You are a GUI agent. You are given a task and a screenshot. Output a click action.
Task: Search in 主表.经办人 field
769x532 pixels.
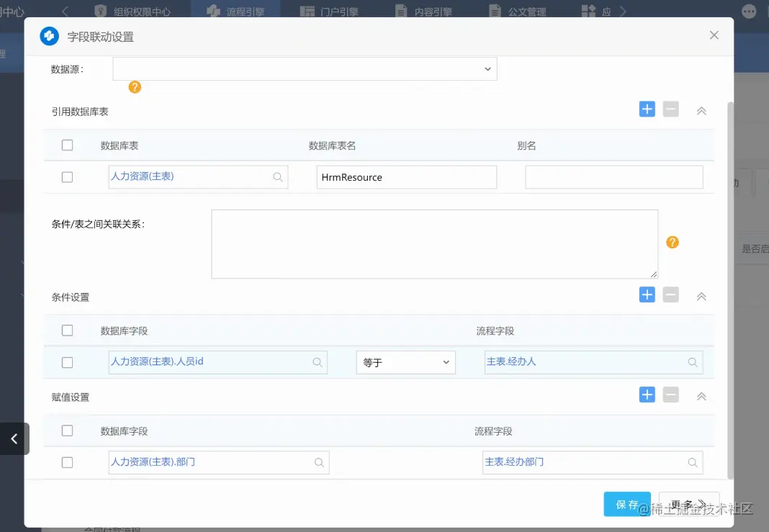coord(693,362)
